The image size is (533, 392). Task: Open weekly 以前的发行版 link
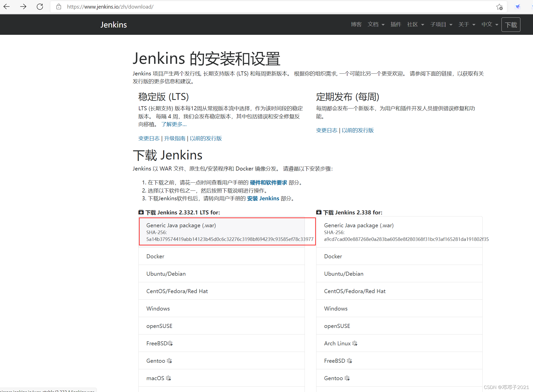[x=358, y=130]
